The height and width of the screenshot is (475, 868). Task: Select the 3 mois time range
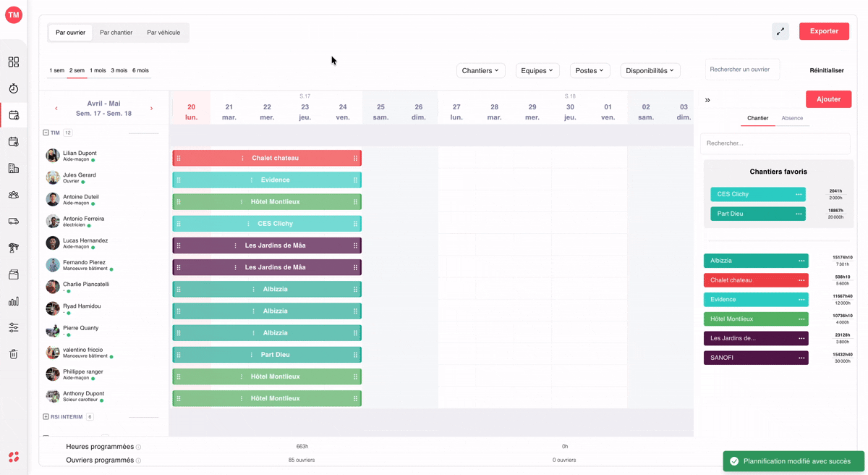[119, 70]
